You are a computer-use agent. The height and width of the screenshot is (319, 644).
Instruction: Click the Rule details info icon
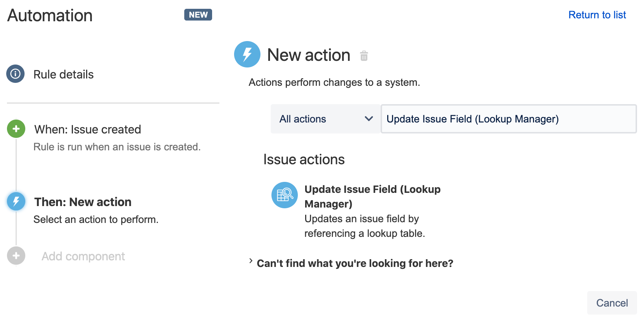[15, 74]
